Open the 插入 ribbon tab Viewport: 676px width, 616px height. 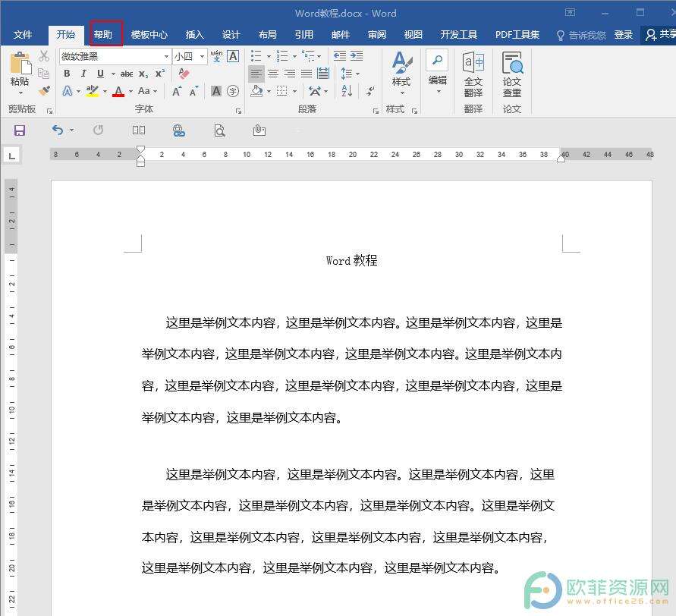(195, 34)
